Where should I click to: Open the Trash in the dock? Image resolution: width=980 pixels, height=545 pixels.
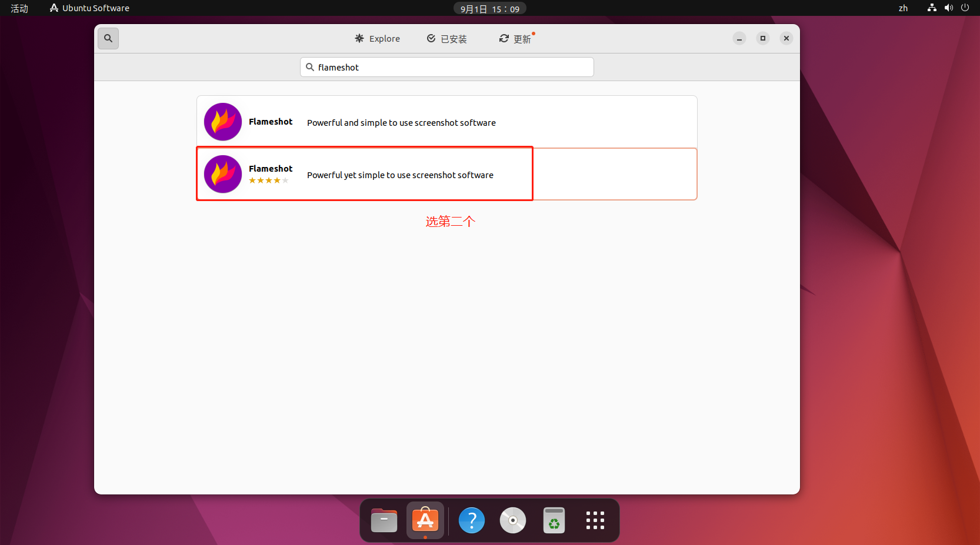coord(554,520)
